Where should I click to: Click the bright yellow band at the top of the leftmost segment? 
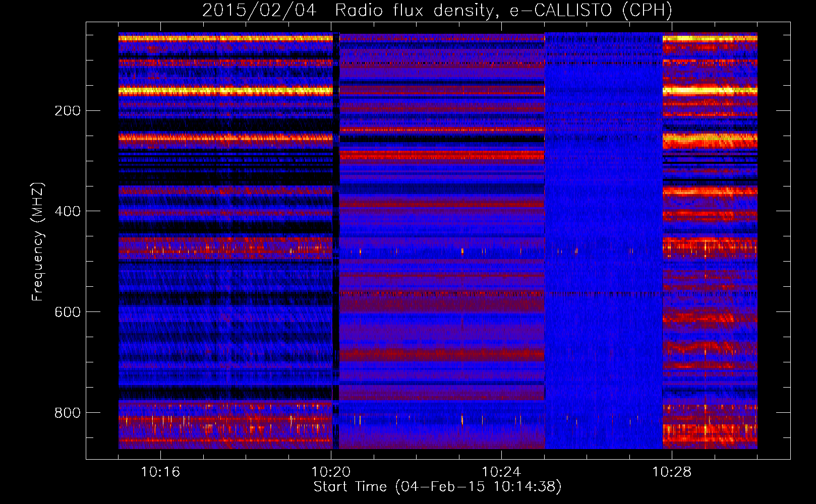(x=225, y=38)
